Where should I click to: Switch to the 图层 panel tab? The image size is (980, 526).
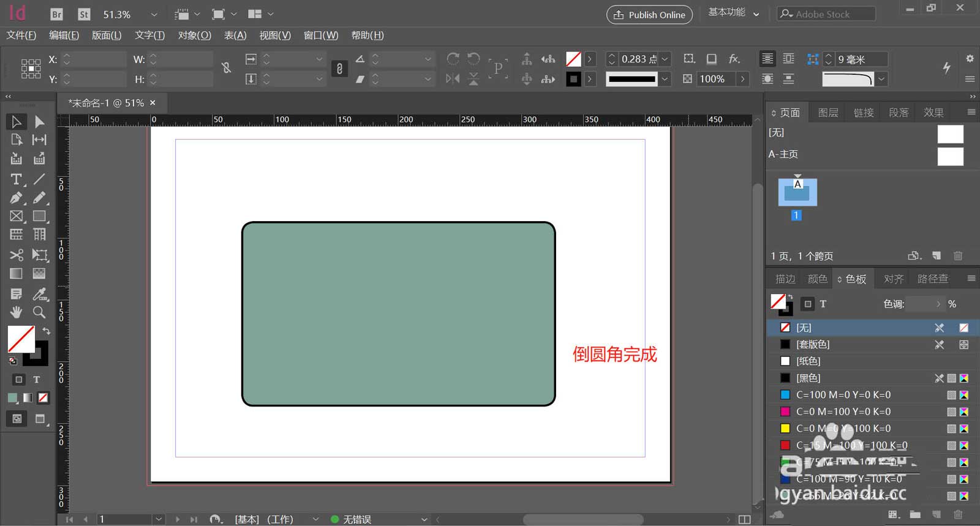tap(827, 113)
